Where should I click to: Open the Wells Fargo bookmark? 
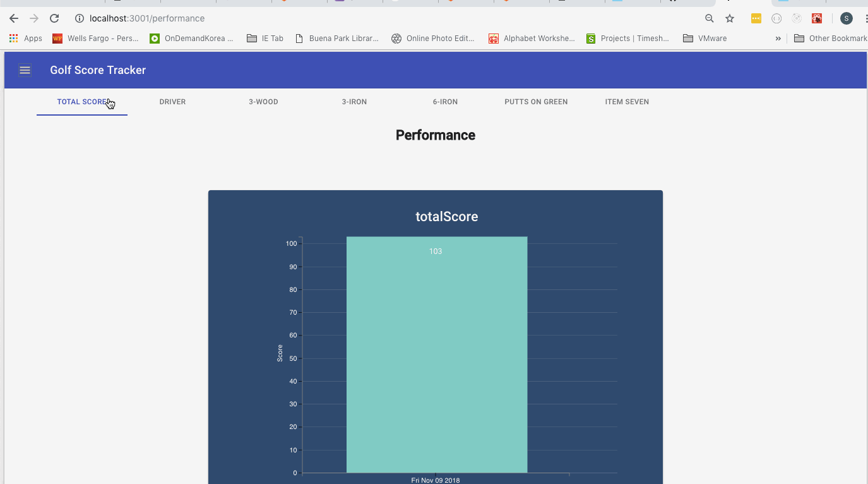(x=95, y=39)
